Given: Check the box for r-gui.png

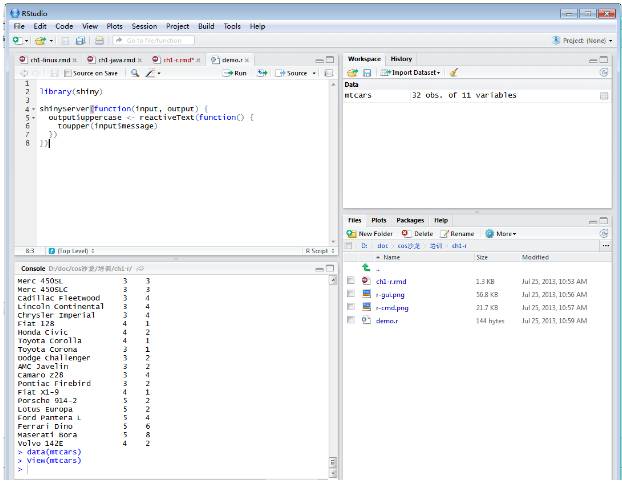Looking at the screenshot, I should (x=351, y=294).
